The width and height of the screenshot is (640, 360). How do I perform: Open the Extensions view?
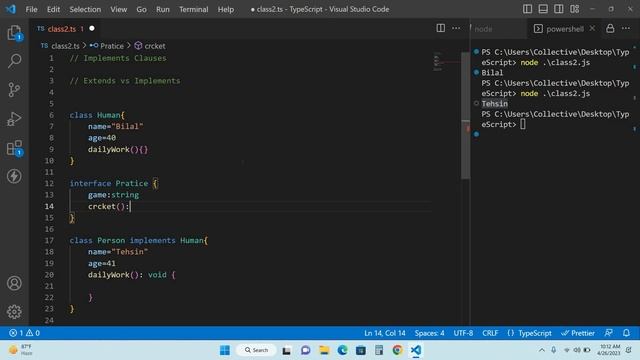point(14,148)
